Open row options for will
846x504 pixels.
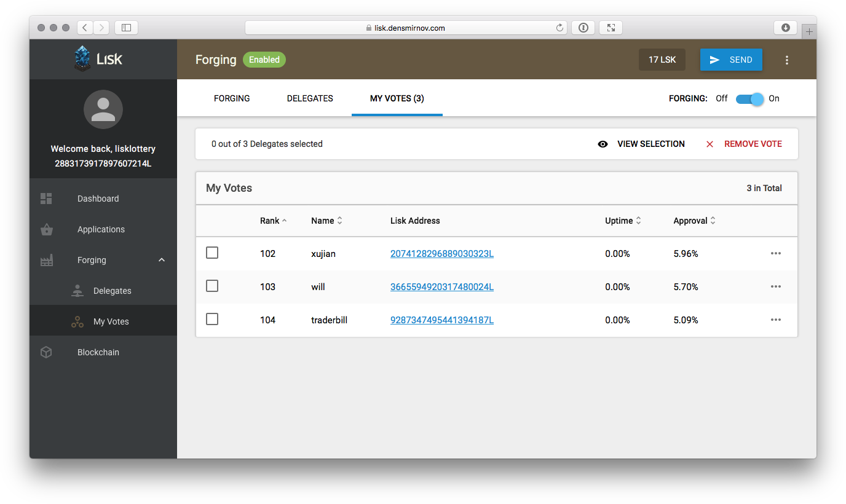[776, 286]
